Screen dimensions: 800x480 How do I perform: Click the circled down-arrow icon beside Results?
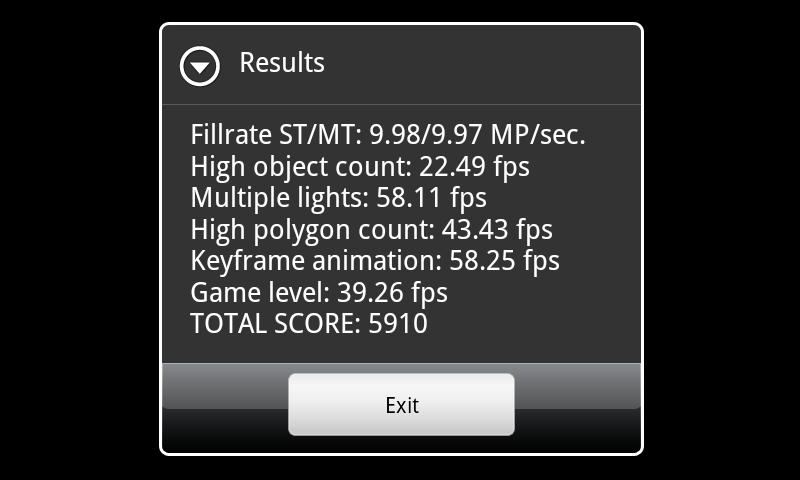click(199, 66)
